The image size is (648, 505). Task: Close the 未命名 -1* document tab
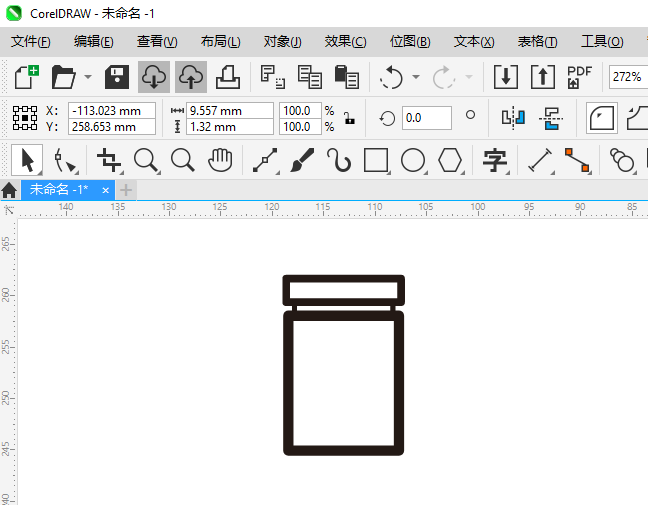coord(105,191)
